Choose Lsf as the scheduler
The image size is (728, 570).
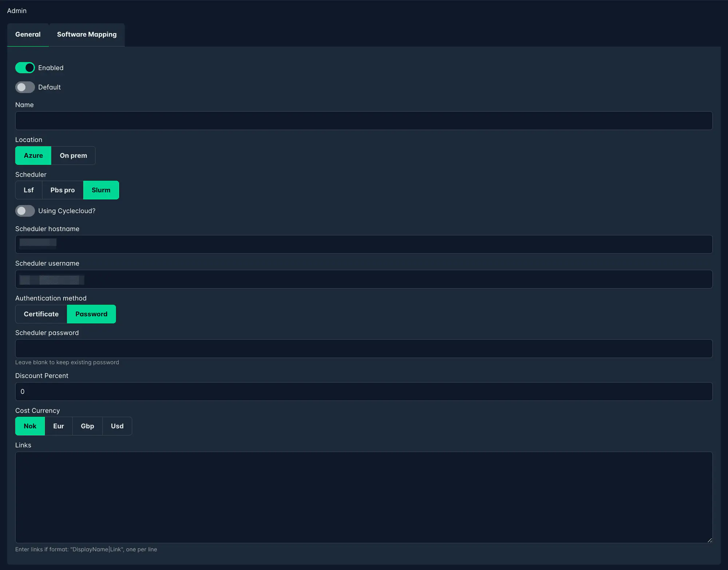pyautogui.click(x=28, y=190)
